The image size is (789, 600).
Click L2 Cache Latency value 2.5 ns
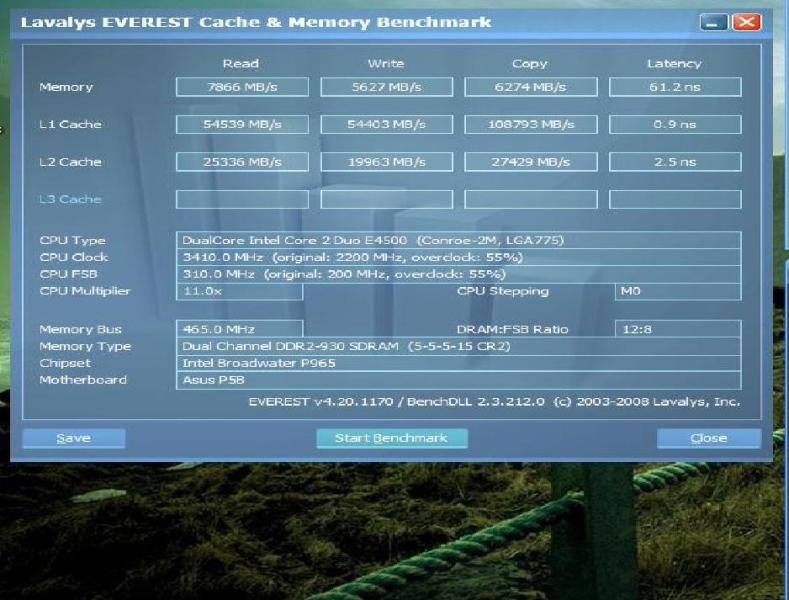point(675,162)
